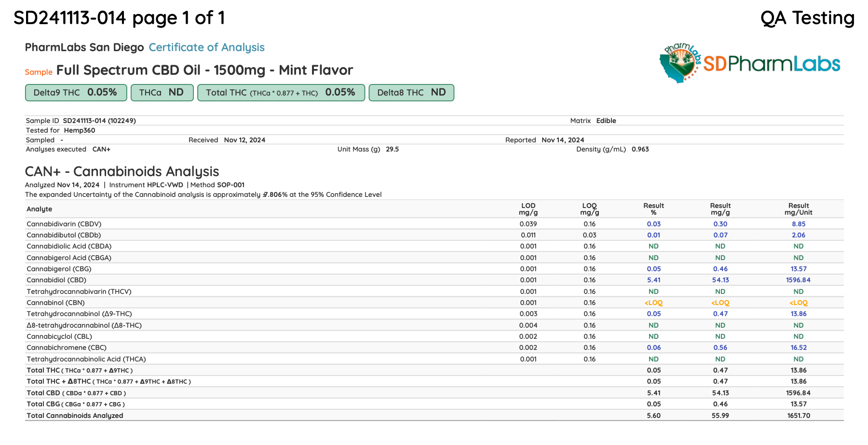Click the Received date Nov 12, 2024

tap(244, 140)
